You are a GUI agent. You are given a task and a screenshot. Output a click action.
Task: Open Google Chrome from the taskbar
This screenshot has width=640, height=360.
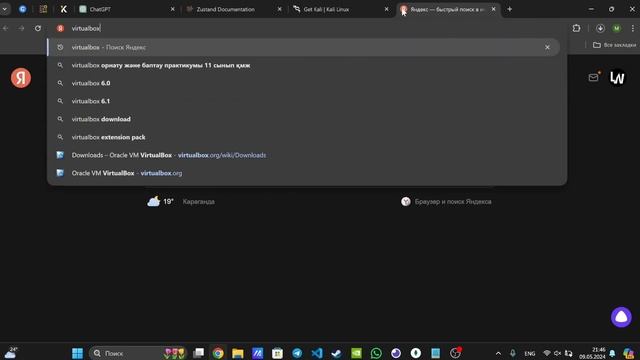pyautogui.click(x=218, y=353)
